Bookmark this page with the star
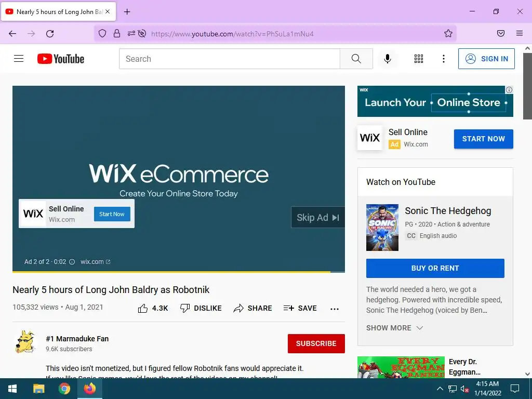 448,33
